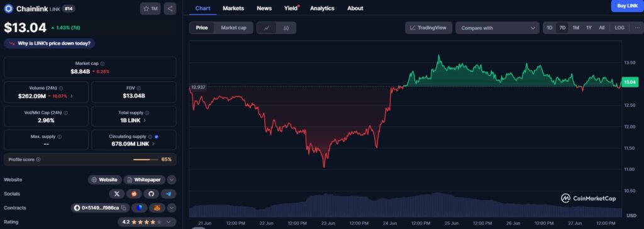Switch to candlestick chart view
644x229 pixels.
click(x=286, y=28)
